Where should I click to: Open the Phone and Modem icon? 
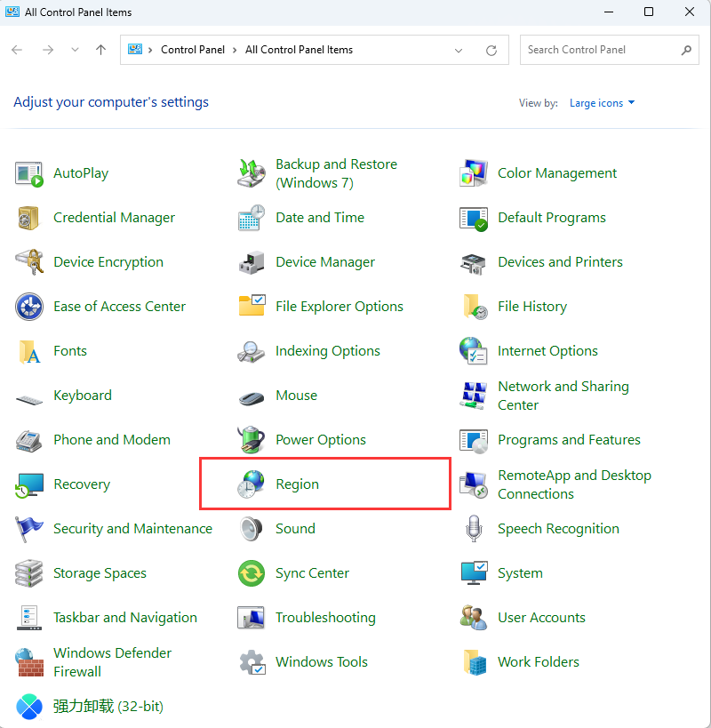point(28,441)
